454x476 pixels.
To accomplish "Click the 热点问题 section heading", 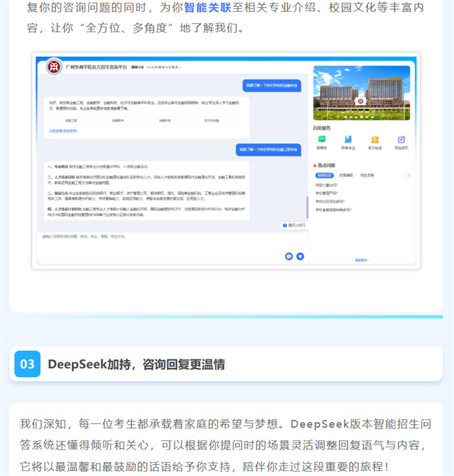I will click(x=326, y=165).
